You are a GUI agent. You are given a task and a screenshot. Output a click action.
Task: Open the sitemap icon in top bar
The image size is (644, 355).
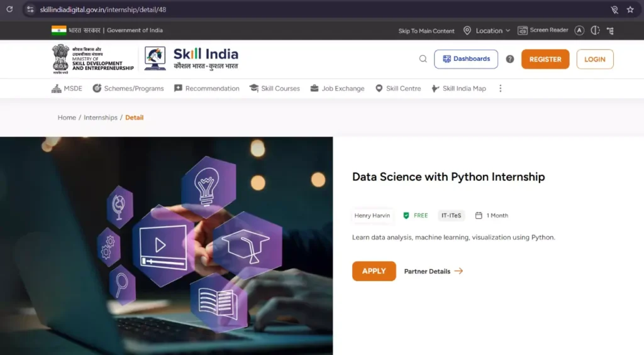[610, 31]
